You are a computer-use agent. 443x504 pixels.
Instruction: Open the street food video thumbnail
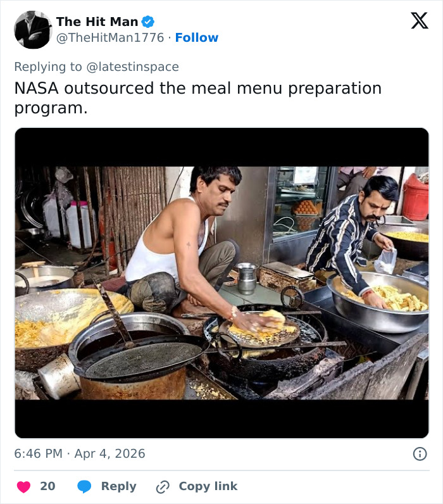coord(221,282)
